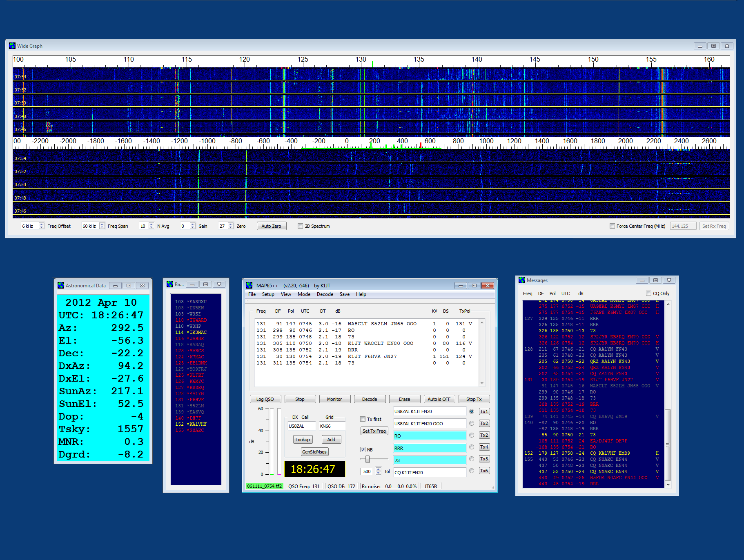Open the Help menu

361,294
